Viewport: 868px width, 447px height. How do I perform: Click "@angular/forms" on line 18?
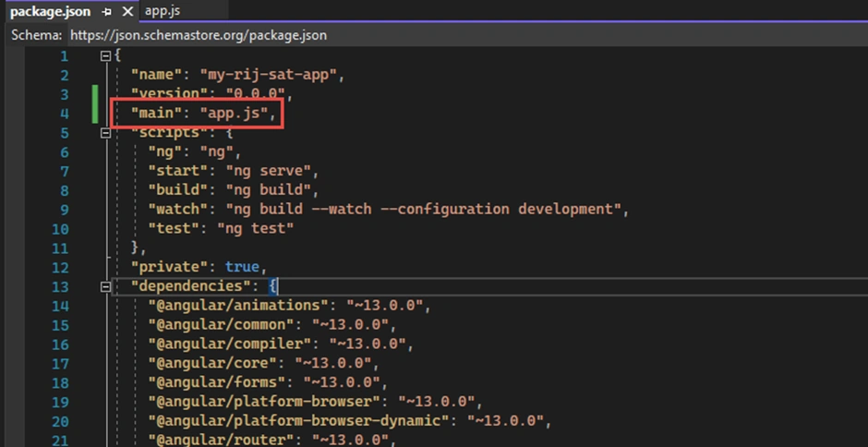point(216,382)
